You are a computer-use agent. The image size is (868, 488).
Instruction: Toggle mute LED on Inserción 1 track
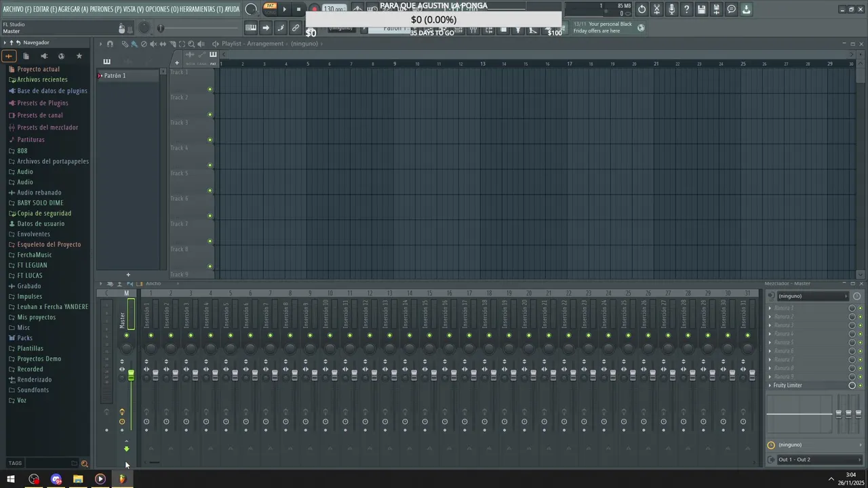point(151,335)
